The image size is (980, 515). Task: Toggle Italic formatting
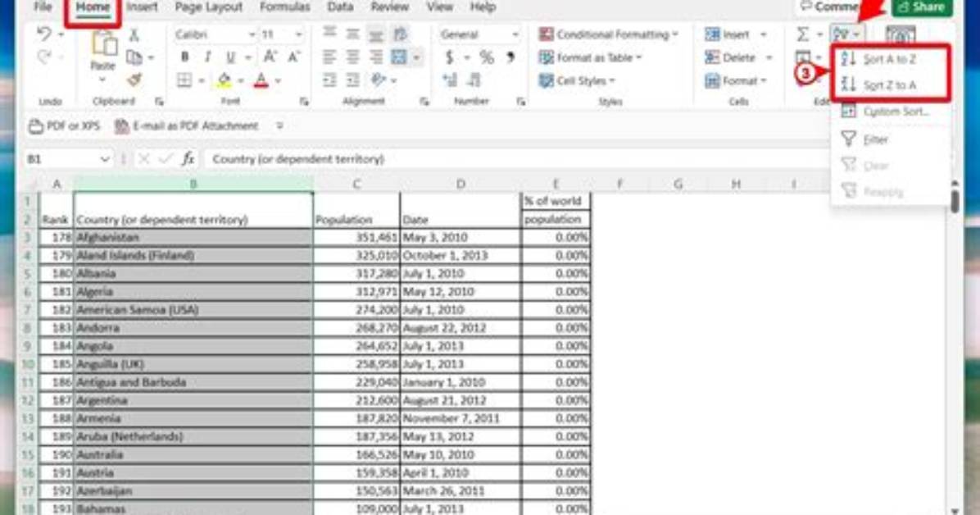tap(207, 57)
